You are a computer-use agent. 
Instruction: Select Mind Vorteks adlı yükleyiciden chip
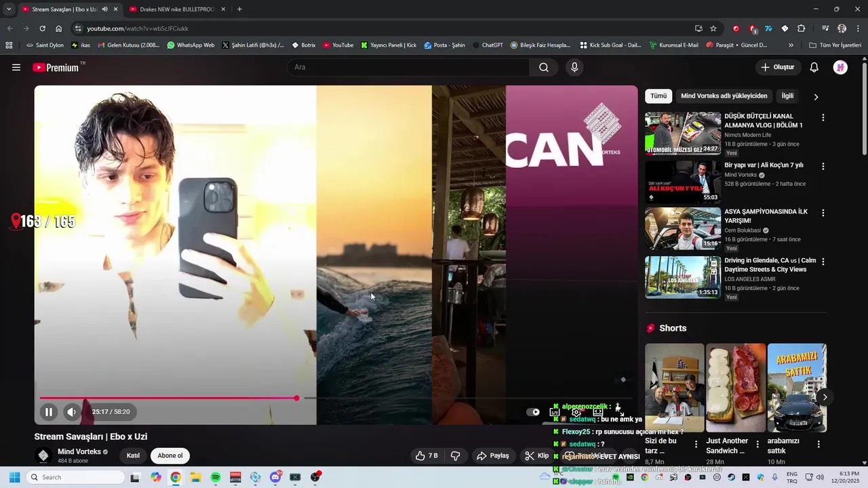pos(724,96)
